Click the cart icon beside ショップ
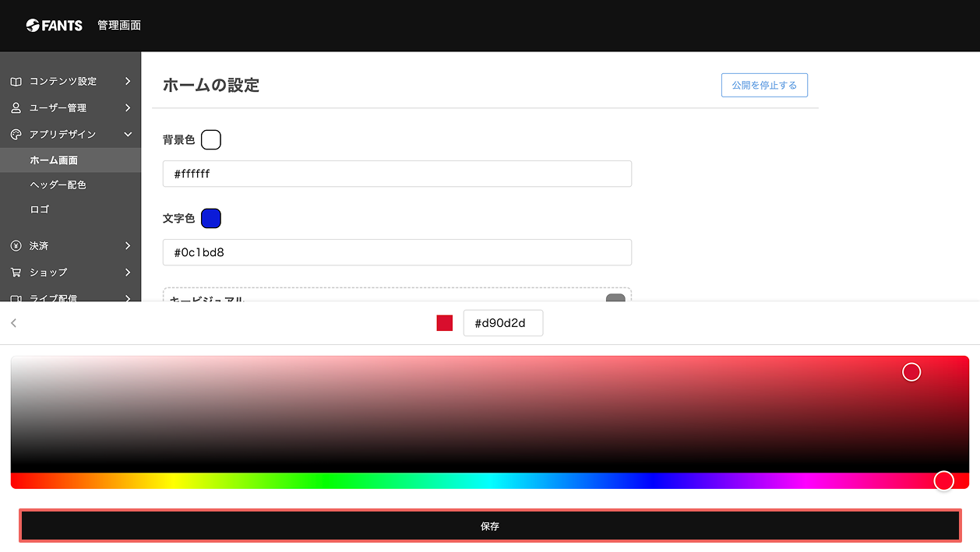The image size is (980, 552). tap(16, 272)
